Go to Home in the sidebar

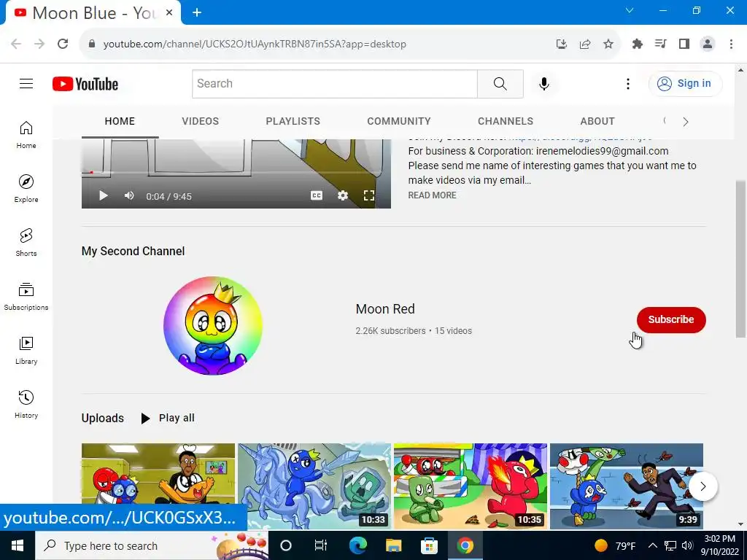click(x=26, y=135)
